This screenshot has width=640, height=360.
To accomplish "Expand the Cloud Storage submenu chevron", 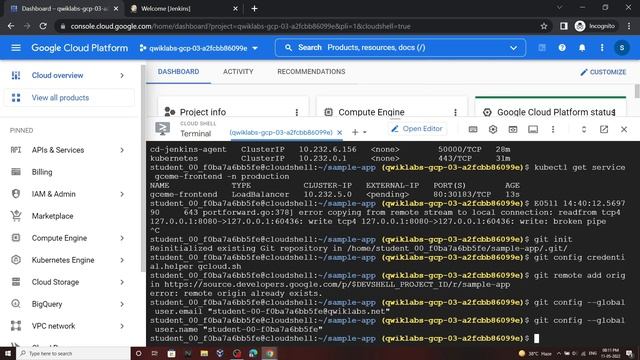I will [122, 282].
